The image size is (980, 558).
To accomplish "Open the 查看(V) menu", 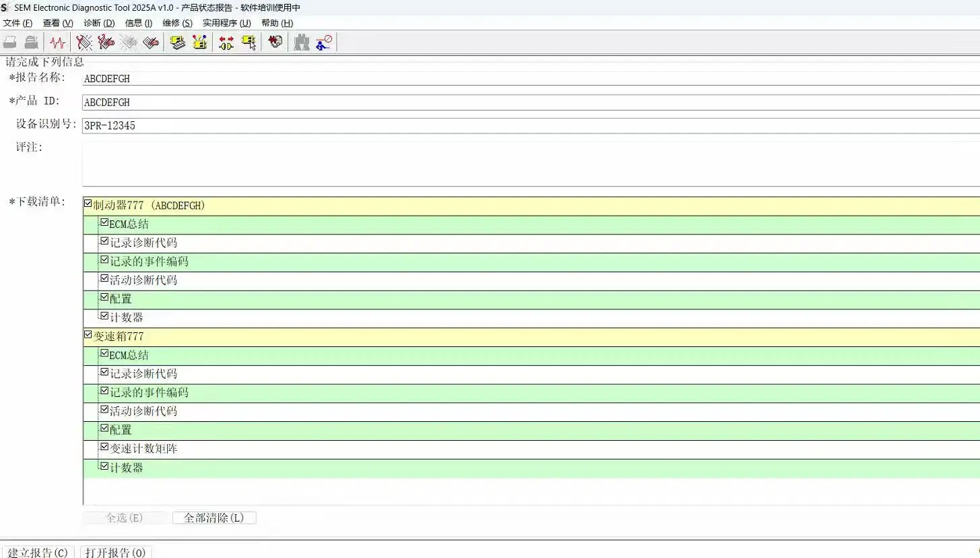I will point(58,23).
